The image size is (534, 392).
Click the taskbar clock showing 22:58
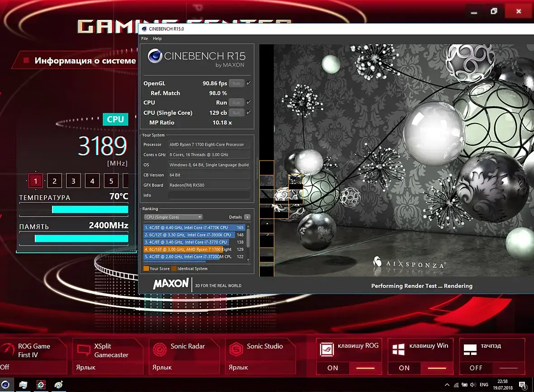[x=503, y=384]
